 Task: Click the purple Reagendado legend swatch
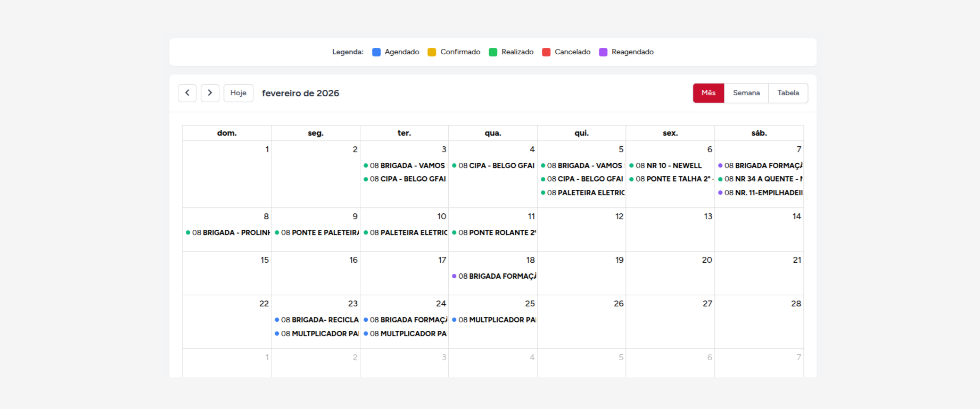coord(603,52)
